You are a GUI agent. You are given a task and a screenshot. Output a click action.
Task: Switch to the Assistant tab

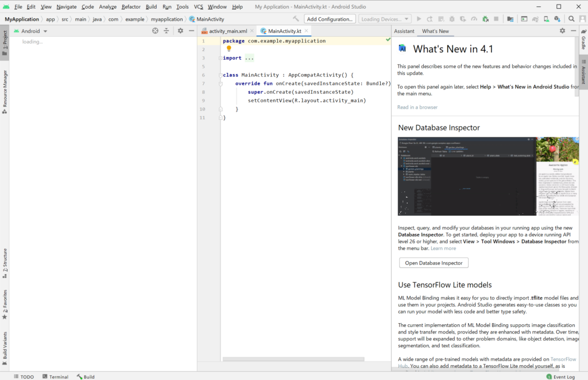pyautogui.click(x=404, y=31)
